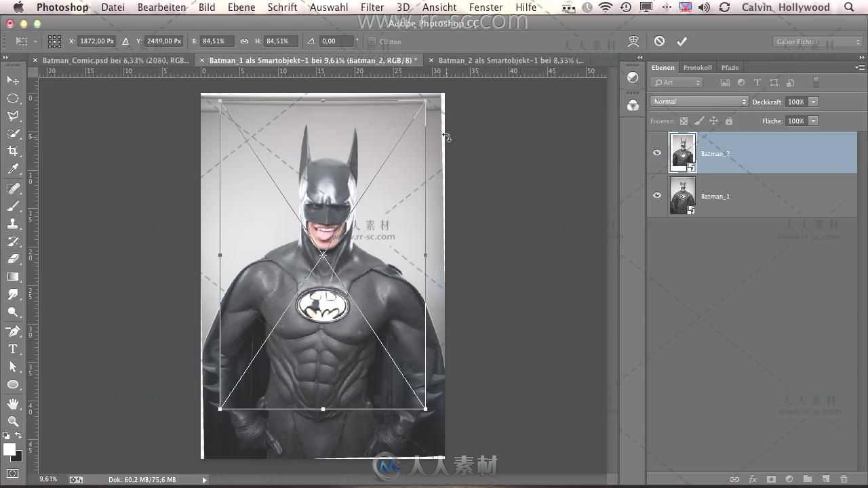Select the Eyedropper tool
Screen dimensions: 868x488
pos(13,169)
